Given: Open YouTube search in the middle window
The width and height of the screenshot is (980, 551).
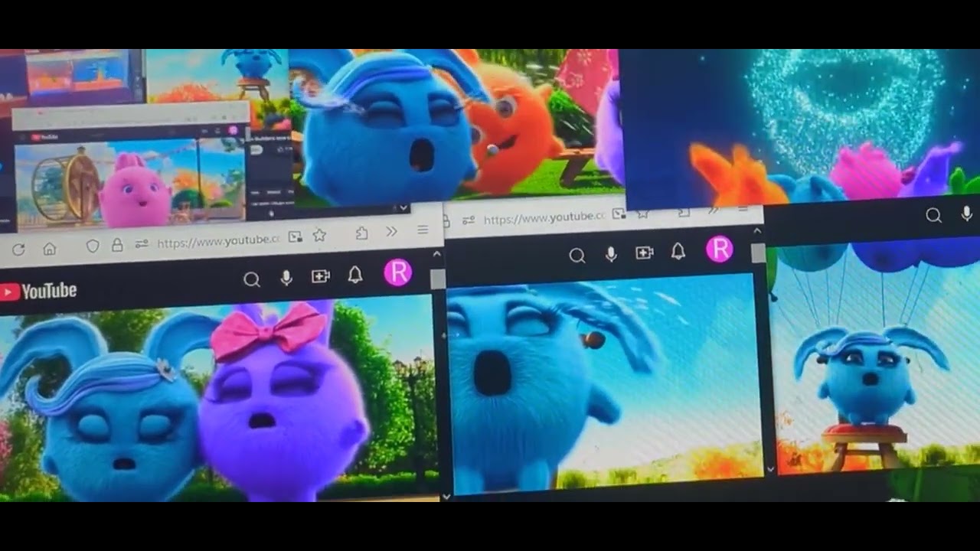Looking at the screenshot, I should [x=577, y=256].
